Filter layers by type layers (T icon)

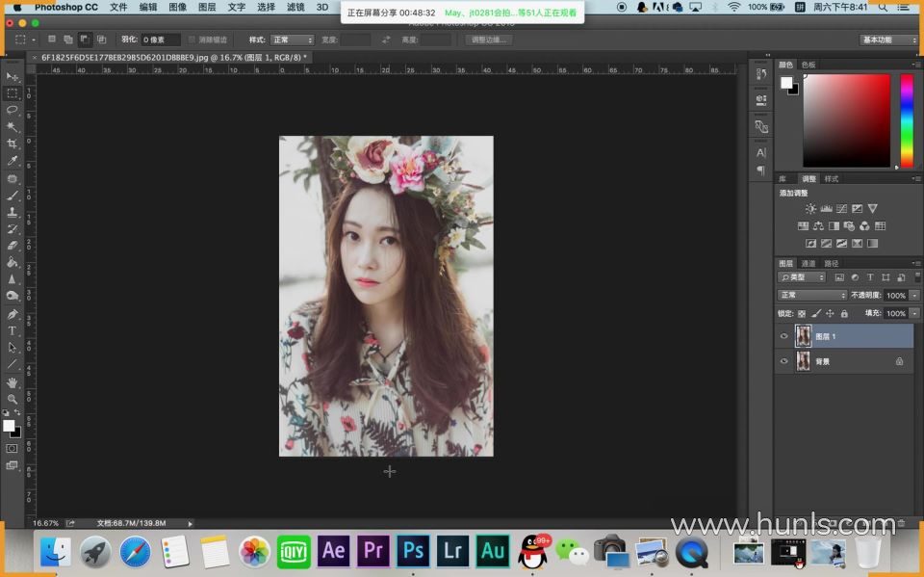pos(870,277)
